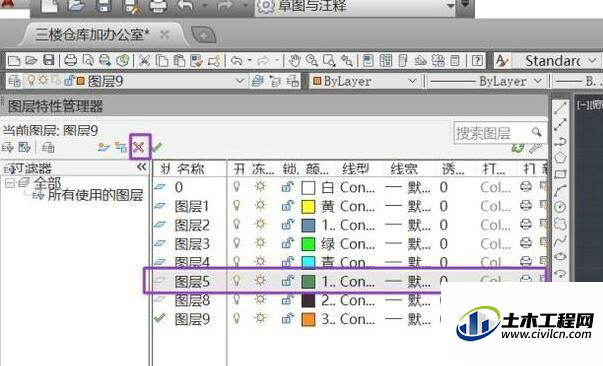
Task: Open the ByLayer linetype dropdown
Action: click(x=538, y=81)
